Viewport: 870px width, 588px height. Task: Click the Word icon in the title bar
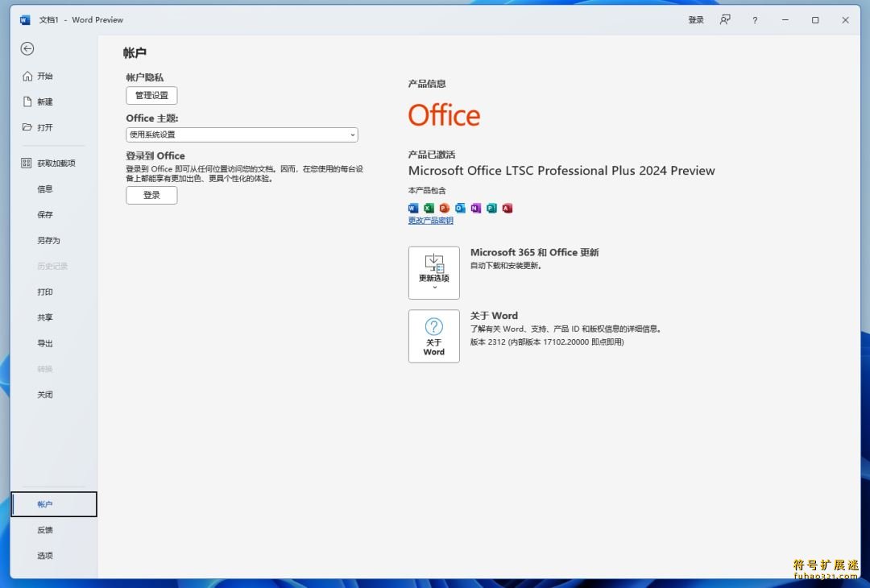[x=24, y=19]
